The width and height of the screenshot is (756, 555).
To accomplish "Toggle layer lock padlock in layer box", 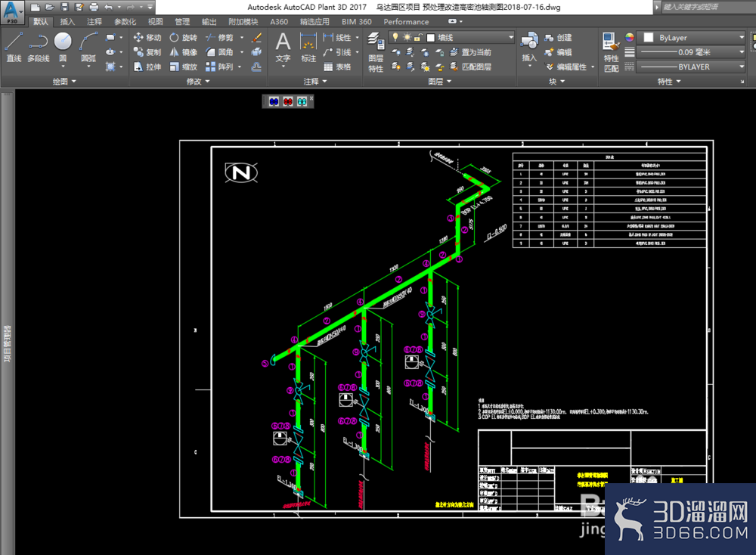I will click(418, 37).
